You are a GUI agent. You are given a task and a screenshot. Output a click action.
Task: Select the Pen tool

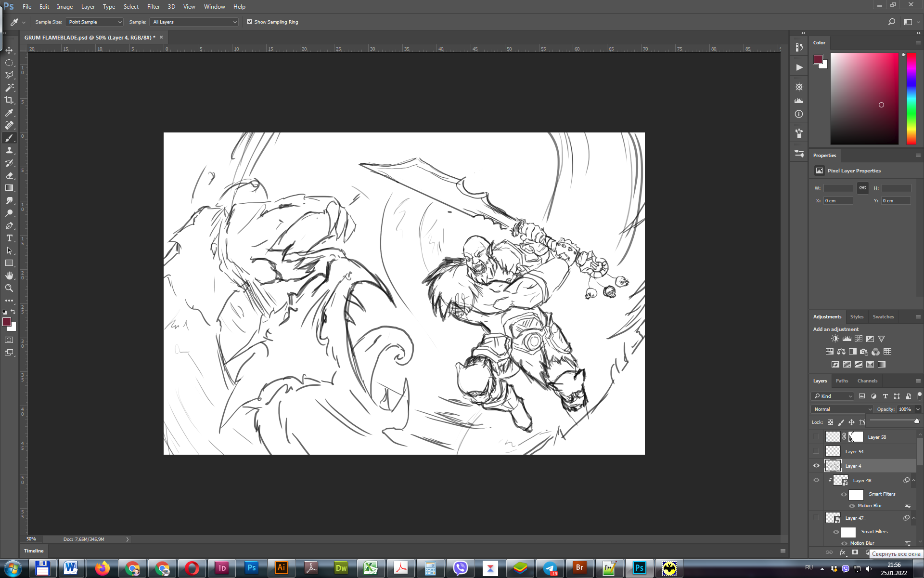click(x=9, y=225)
